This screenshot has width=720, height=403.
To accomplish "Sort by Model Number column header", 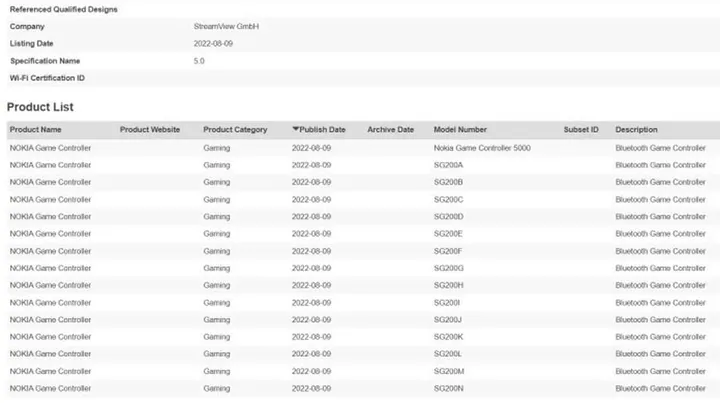I will coord(460,130).
